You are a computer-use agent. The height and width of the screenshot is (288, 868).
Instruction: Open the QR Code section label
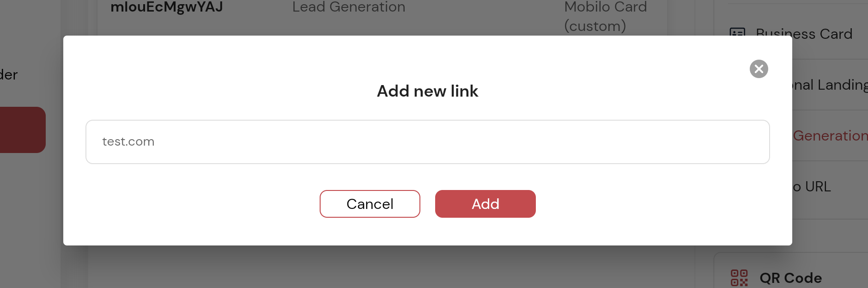[x=790, y=278]
